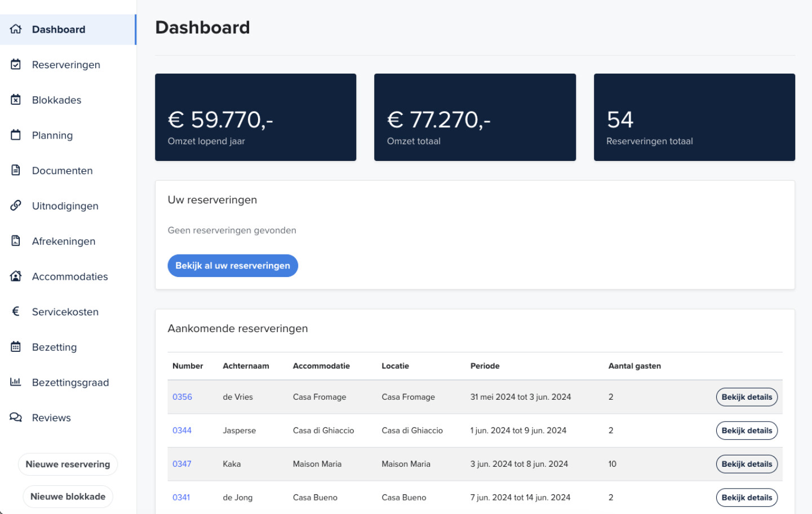Screen dimensions: 812x514
Task: Click the Dashboard home icon
Action: coord(16,29)
